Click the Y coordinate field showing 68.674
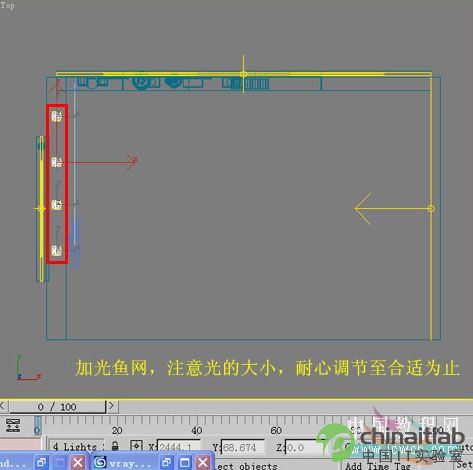473x470 pixels. point(243,447)
